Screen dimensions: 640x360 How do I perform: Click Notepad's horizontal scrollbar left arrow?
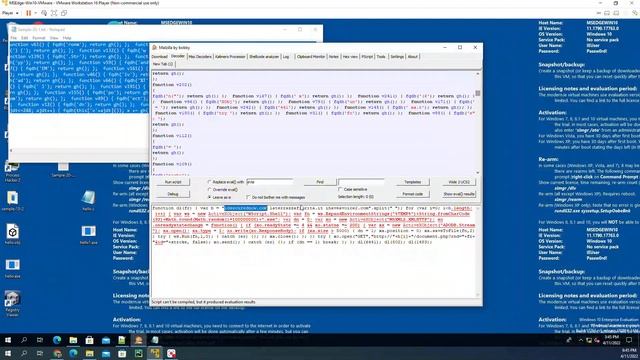pos(11,150)
